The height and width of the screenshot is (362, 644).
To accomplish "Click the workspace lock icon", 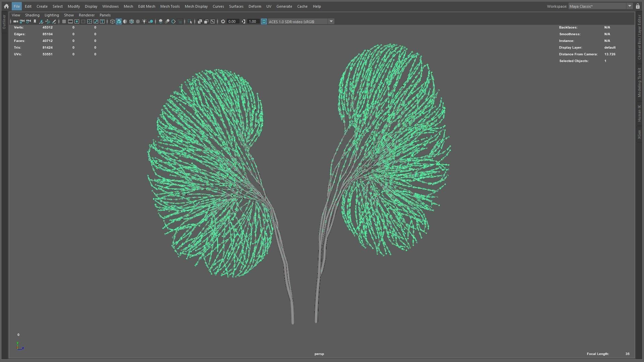I will tap(638, 6).
